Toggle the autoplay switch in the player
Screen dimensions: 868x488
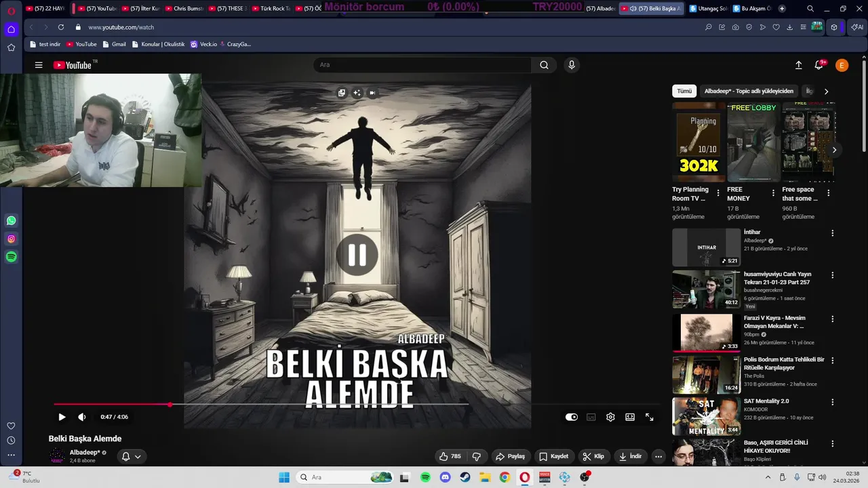click(x=572, y=417)
